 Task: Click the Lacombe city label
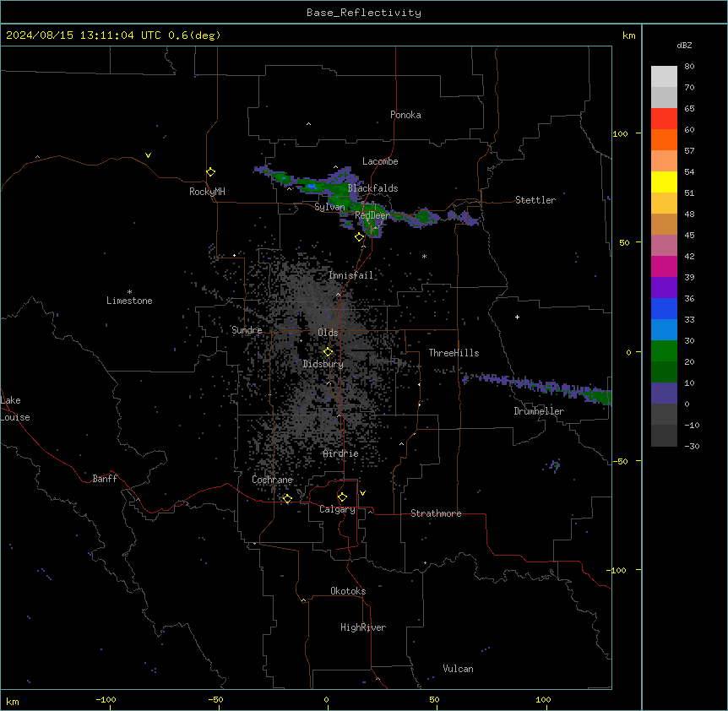click(380, 161)
